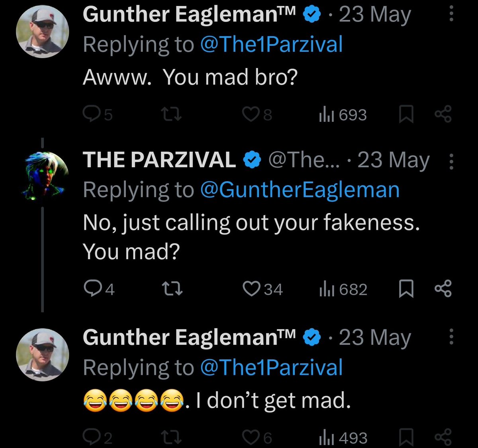The image size is (478, 448).
Task: Open more options for first Gunther tweet
Action: pos(451,14)
